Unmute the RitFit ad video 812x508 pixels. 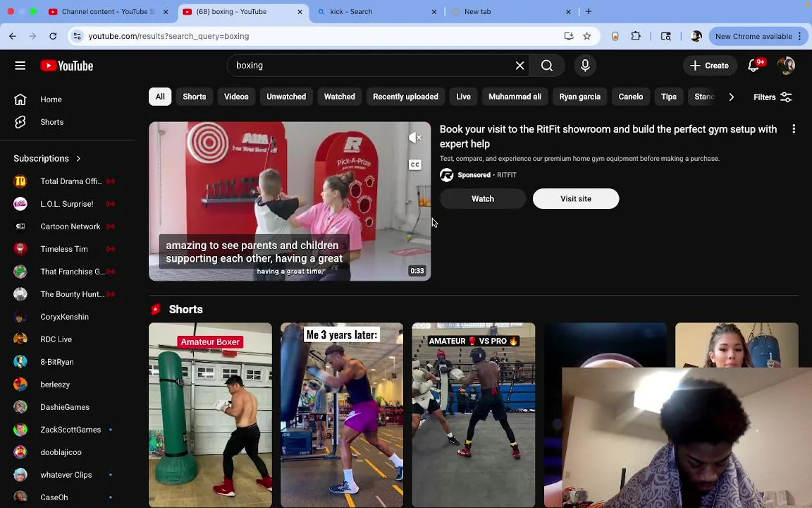pos(414,138)
